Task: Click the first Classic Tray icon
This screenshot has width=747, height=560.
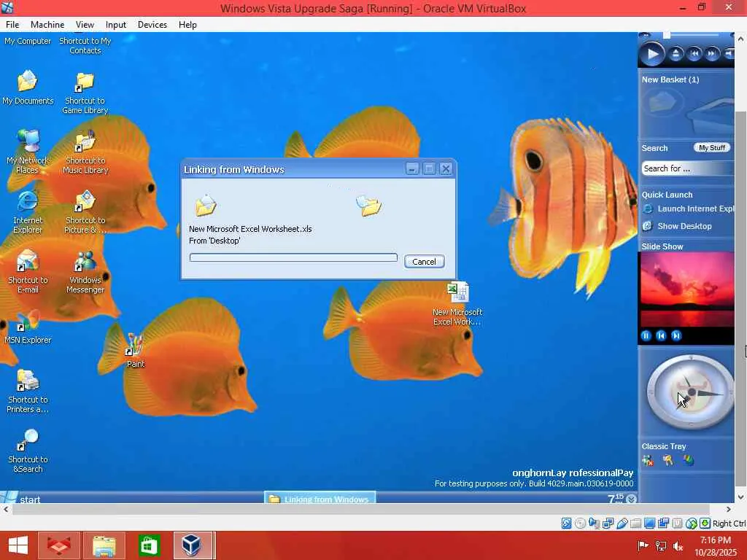Action: pos(648,461)
